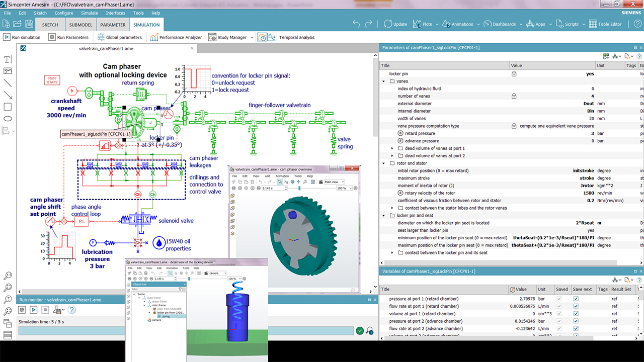Toggle Saved for pressure at port 2
Viewport: 644px width, 362px height.
click(x=560, y=321)
